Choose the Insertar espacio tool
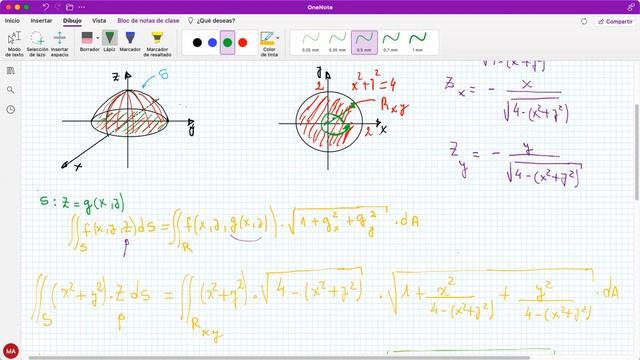 click(x=60, y=43)
